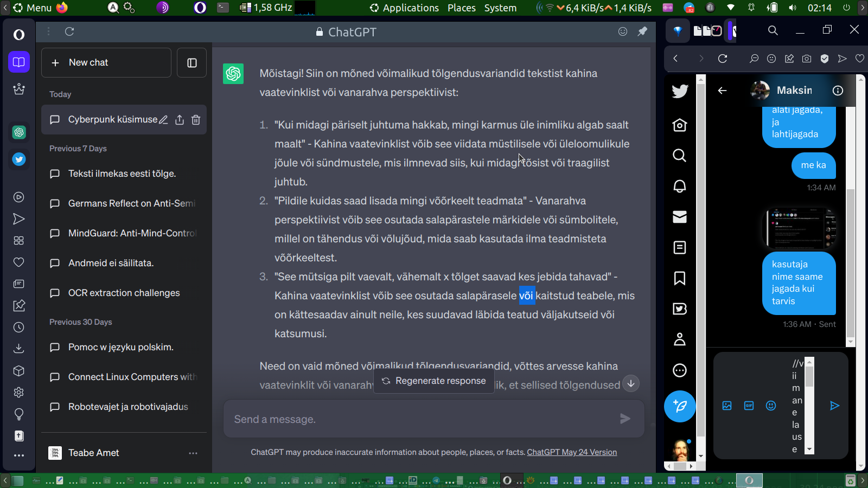Open sidebar setup three-dots at sidebar bottom
This screenshot has width=868, height=488.
[x=19, y=455]
